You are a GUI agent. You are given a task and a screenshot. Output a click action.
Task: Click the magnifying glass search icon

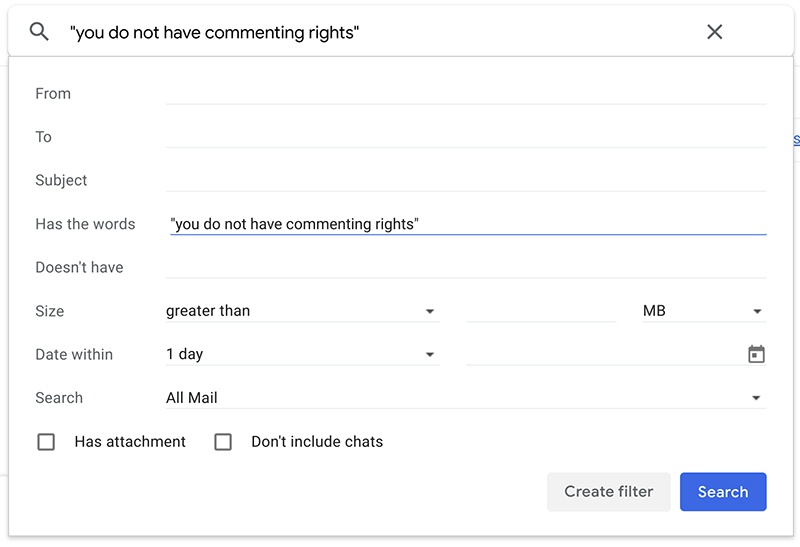(39, 32)
